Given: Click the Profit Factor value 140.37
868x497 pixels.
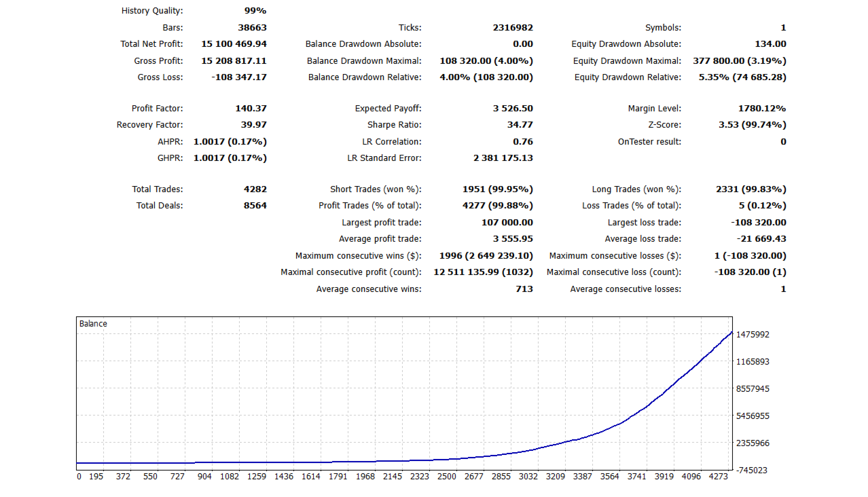Looking at the screenshot, I should pyautogui.click(x=250, y=109).
